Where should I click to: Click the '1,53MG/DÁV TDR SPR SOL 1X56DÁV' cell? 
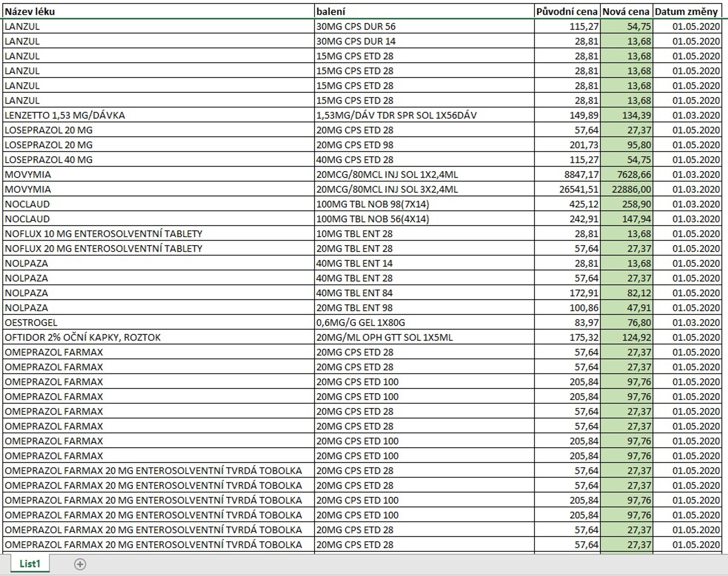[x=424, y=115]
